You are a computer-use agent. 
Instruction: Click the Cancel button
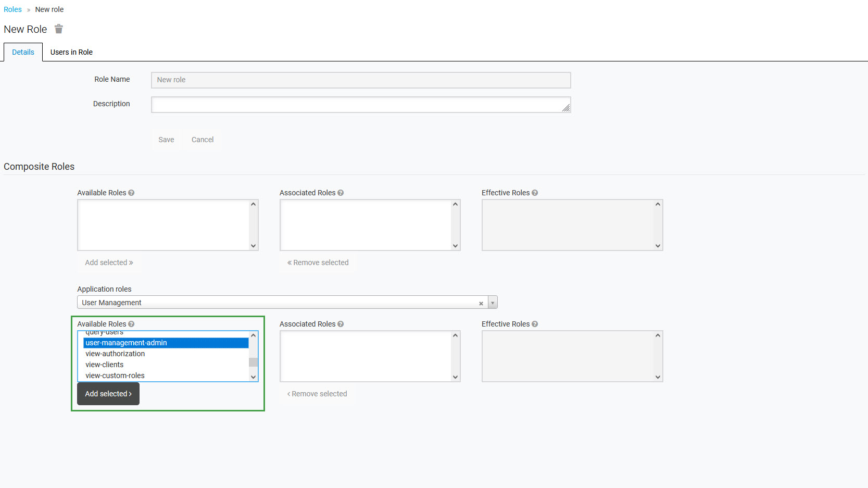[x=203, y=140]
